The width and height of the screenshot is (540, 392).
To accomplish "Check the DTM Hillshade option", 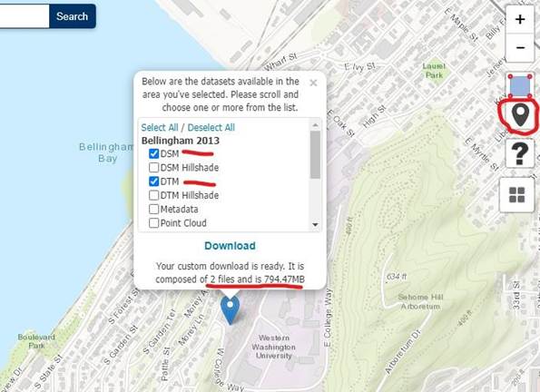I will (x=154, y=195).
